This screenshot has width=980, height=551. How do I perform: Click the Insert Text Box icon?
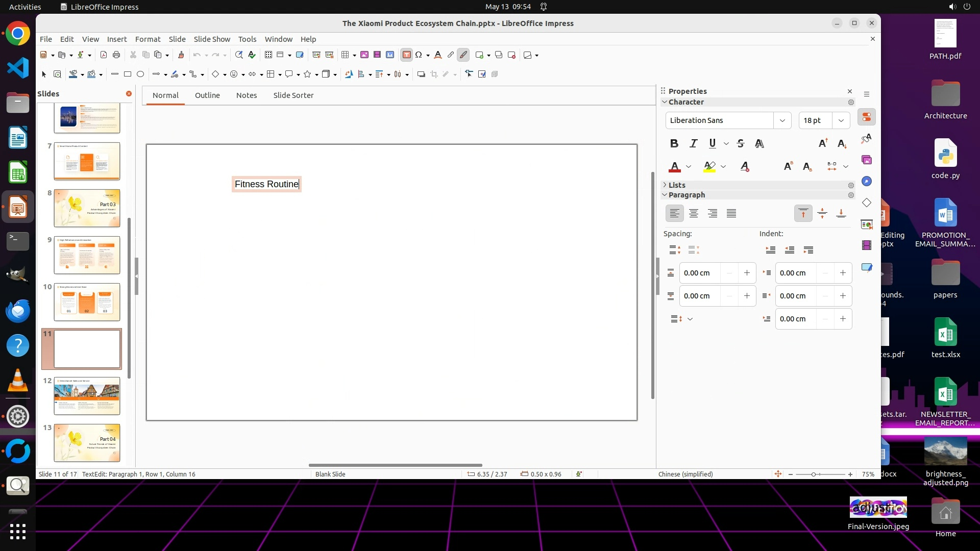pyautogui.click(x=406, y=55)
